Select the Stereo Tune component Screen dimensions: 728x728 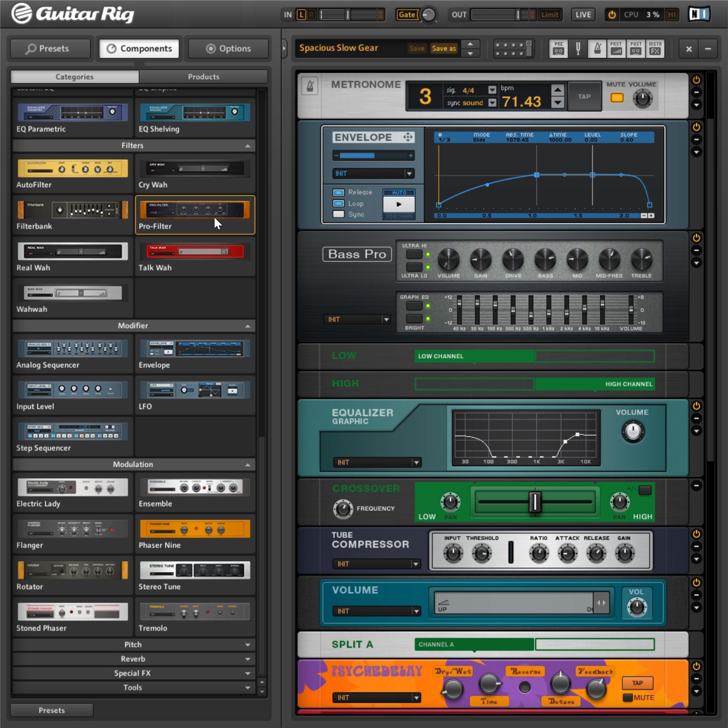point(195,575)
